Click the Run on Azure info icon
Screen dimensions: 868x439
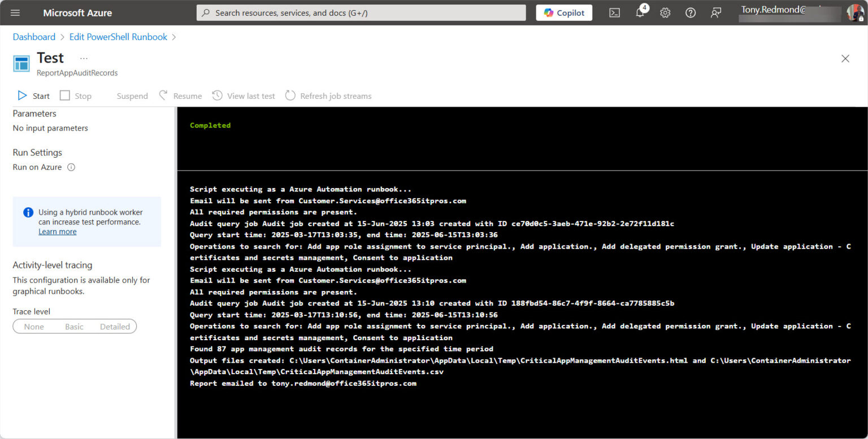tap(71, 167)
